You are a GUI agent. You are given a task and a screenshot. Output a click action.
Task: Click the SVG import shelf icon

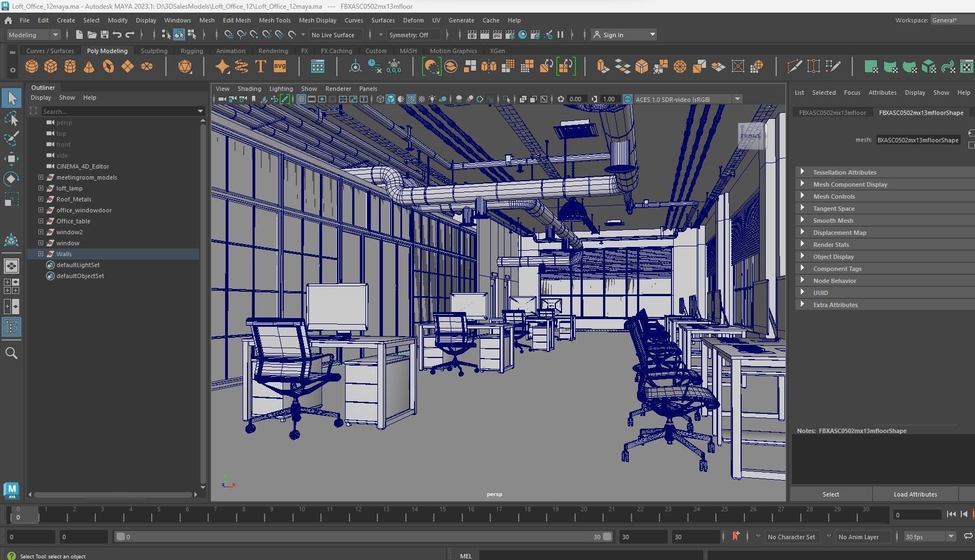[x=280, y=67]
